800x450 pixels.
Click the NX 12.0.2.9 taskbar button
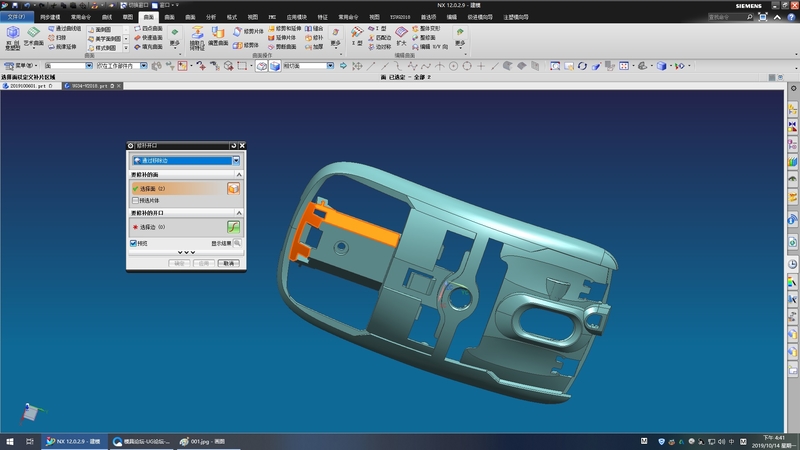tap(74, 441)
